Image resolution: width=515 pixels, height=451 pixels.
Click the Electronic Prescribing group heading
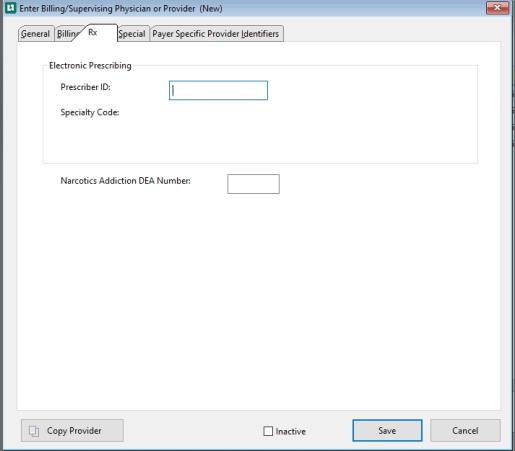click(x=90, y=65)
